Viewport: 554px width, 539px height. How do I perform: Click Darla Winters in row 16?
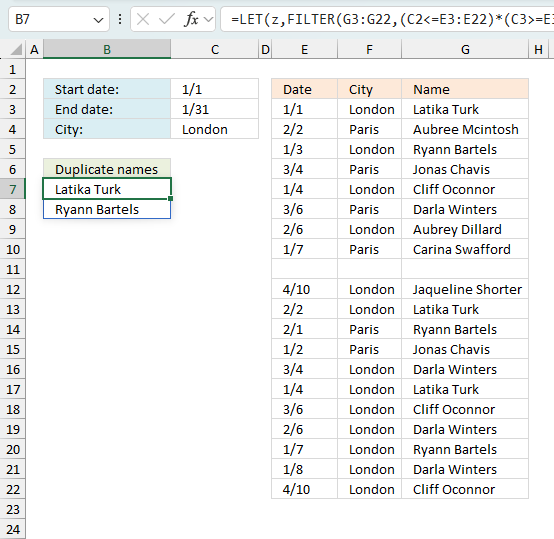pos(465,369)
